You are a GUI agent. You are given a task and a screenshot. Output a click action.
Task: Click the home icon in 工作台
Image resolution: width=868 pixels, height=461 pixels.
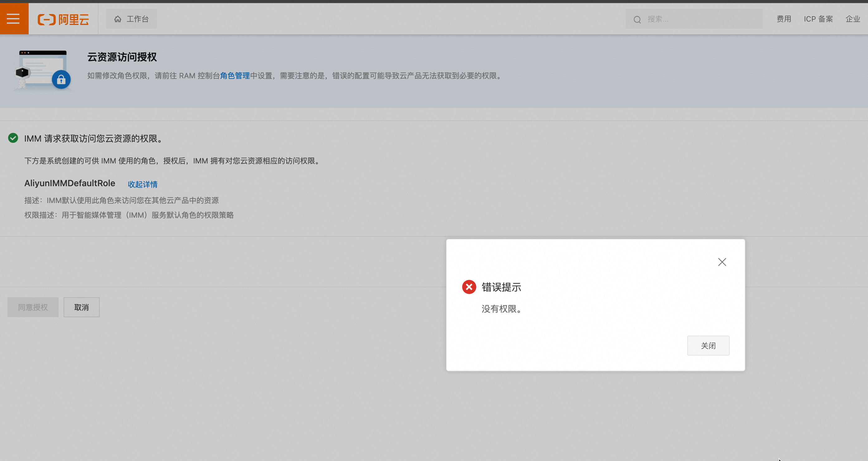(x=117, y=19)
